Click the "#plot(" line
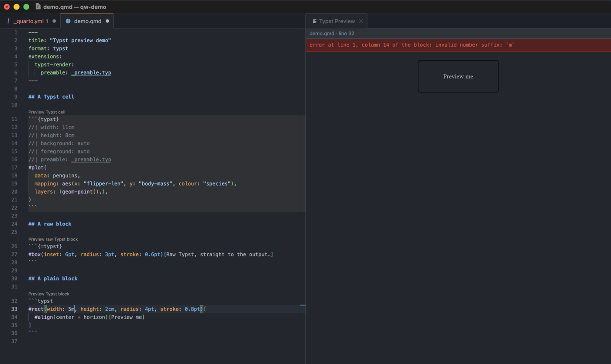The height and width of the screenshot is (364, 611). coord(38,167)
